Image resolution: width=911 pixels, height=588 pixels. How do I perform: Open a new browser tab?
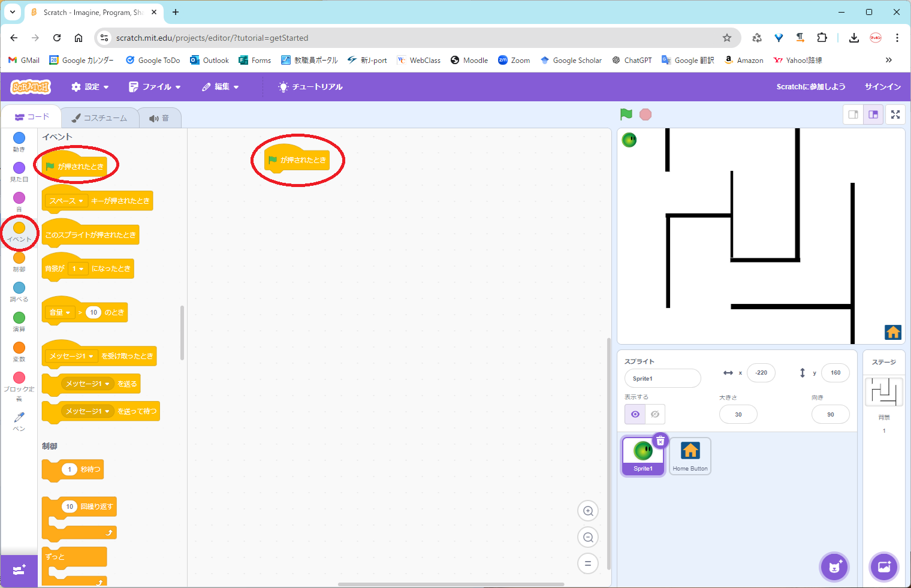coord(176,12)
